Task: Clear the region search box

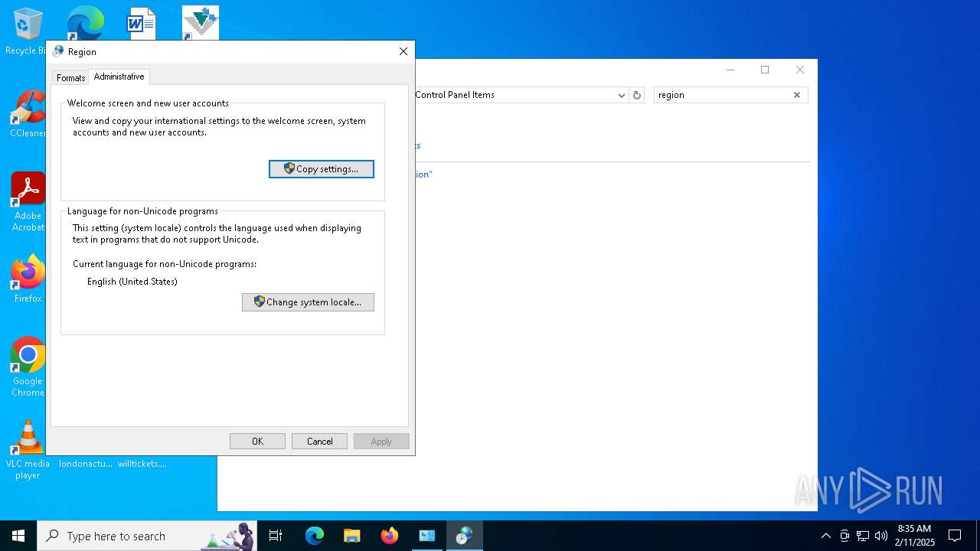Action: (x=796, y=95)
